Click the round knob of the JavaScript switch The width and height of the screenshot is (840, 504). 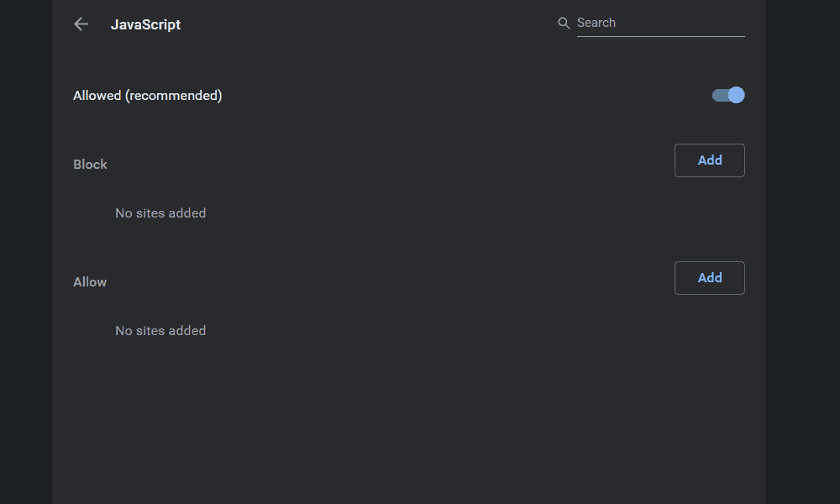pos(736,95)
